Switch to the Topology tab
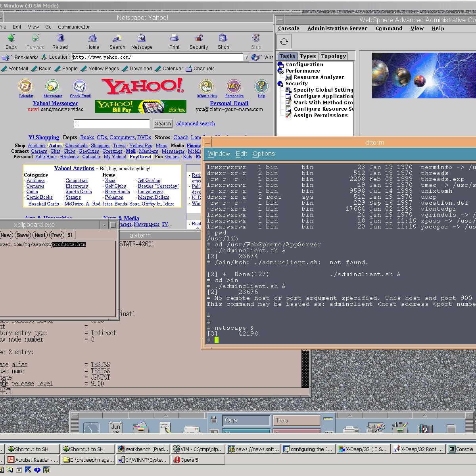 click(334, 56)
